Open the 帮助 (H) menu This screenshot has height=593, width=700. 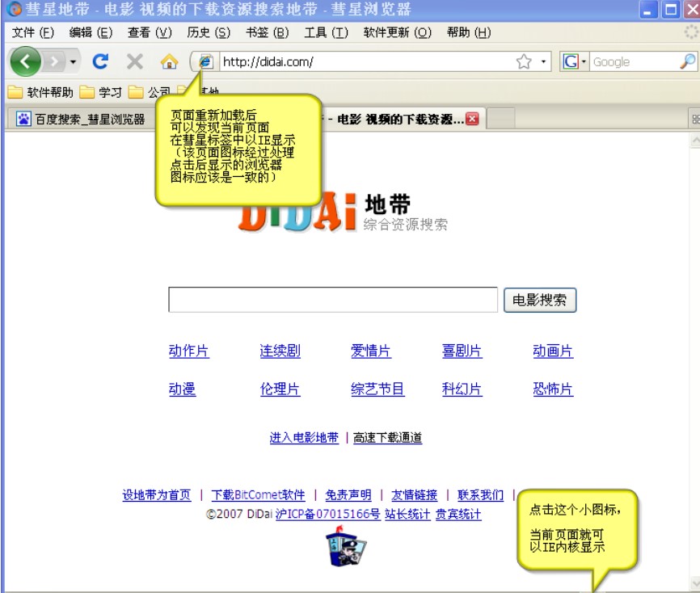(469, 32)
